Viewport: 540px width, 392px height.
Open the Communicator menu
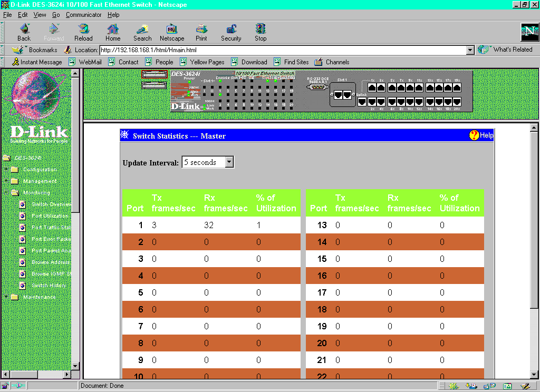[83, 15]
